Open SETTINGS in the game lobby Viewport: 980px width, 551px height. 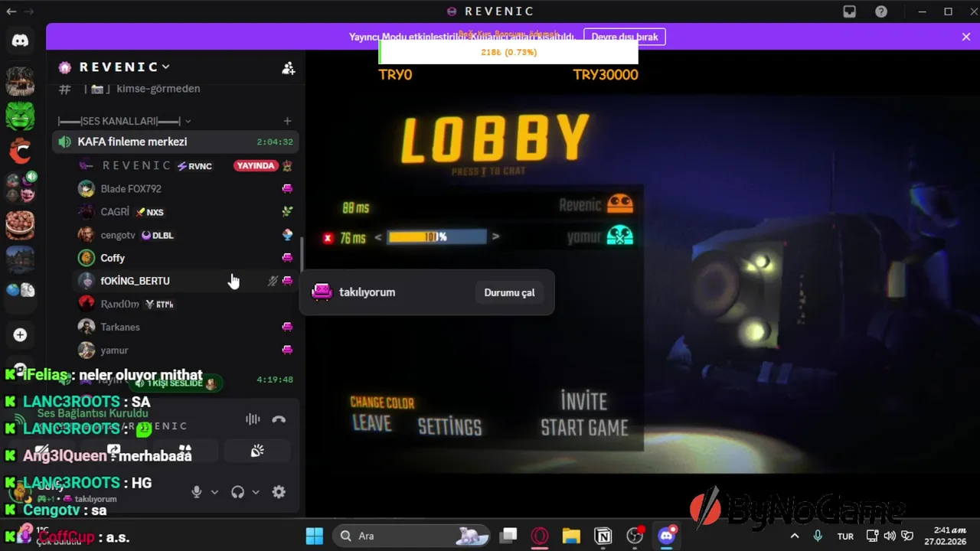[x=449, y=427]
